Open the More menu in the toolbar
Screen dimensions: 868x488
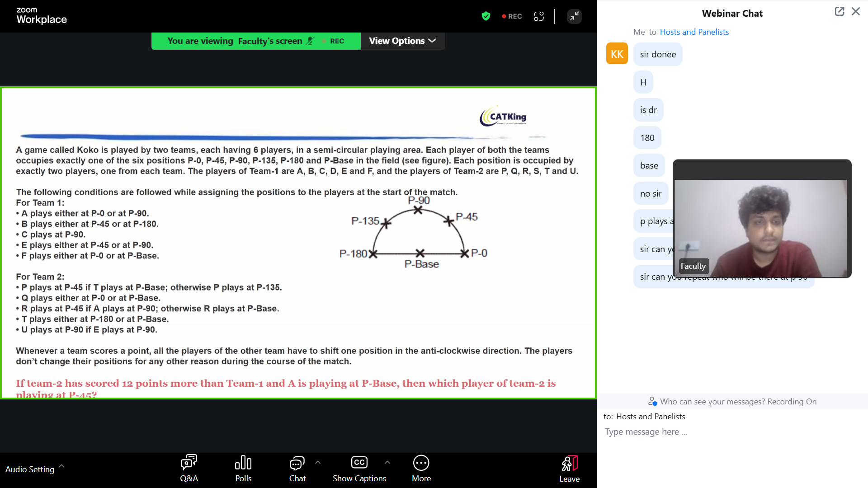[421, 469]
